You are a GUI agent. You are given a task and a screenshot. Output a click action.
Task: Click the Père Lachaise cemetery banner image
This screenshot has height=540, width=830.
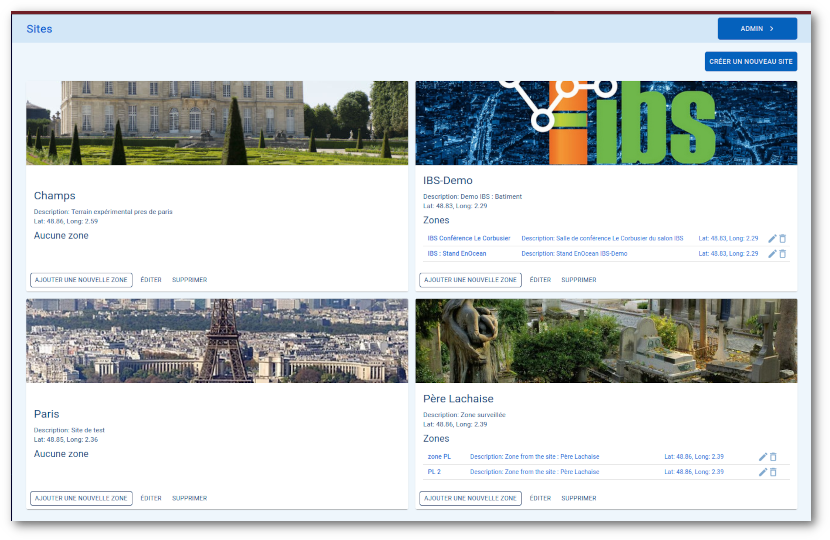click(606, 341)
